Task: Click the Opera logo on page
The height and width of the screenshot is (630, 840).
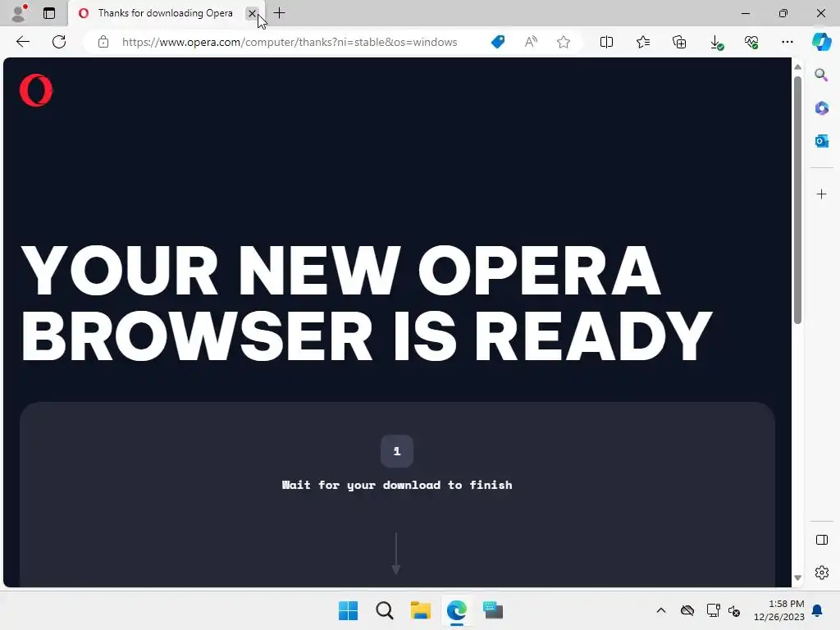Action: pos(36,90)
